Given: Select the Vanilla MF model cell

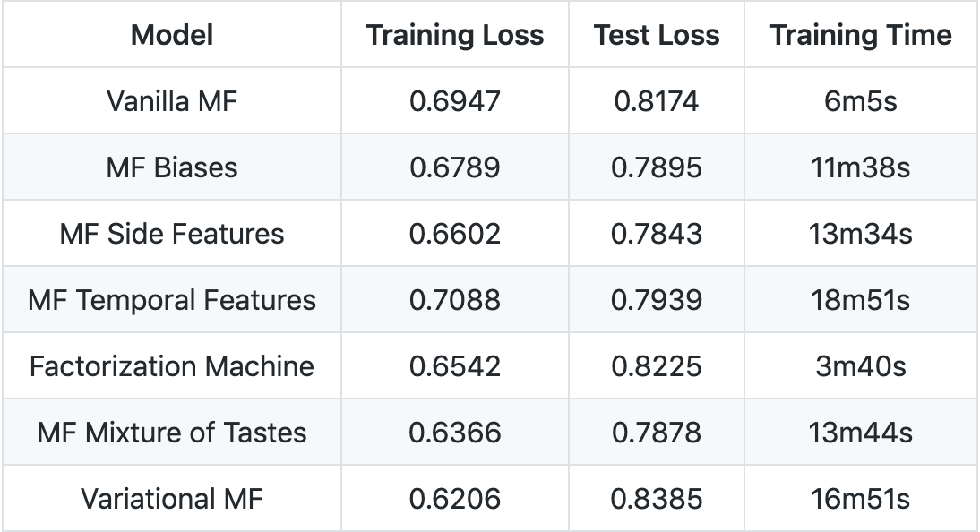Looking at the screenshot, I should tap(172, 101).
